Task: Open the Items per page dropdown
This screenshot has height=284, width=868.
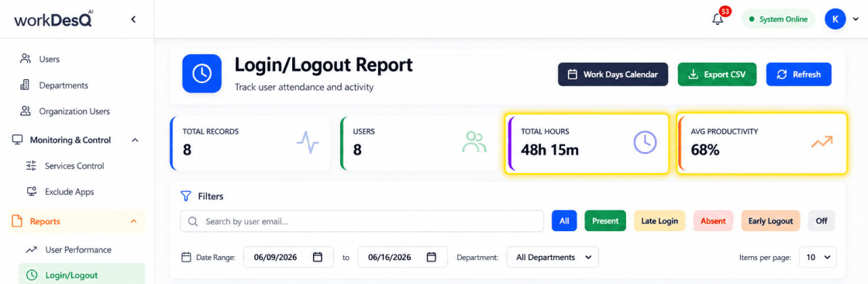Action: pyautogui.click(x=818, y=258)
